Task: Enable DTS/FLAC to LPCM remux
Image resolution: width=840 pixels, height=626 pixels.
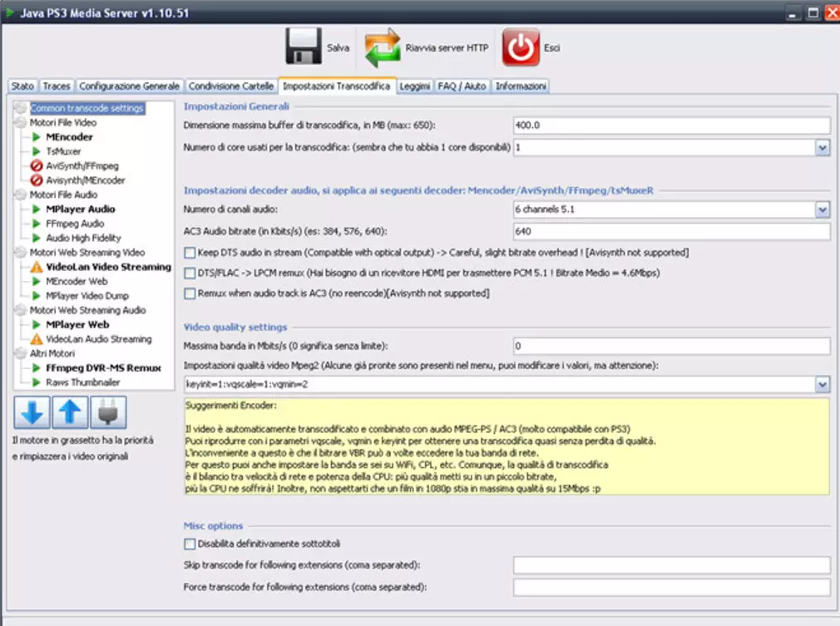Action: click(189, 273)
